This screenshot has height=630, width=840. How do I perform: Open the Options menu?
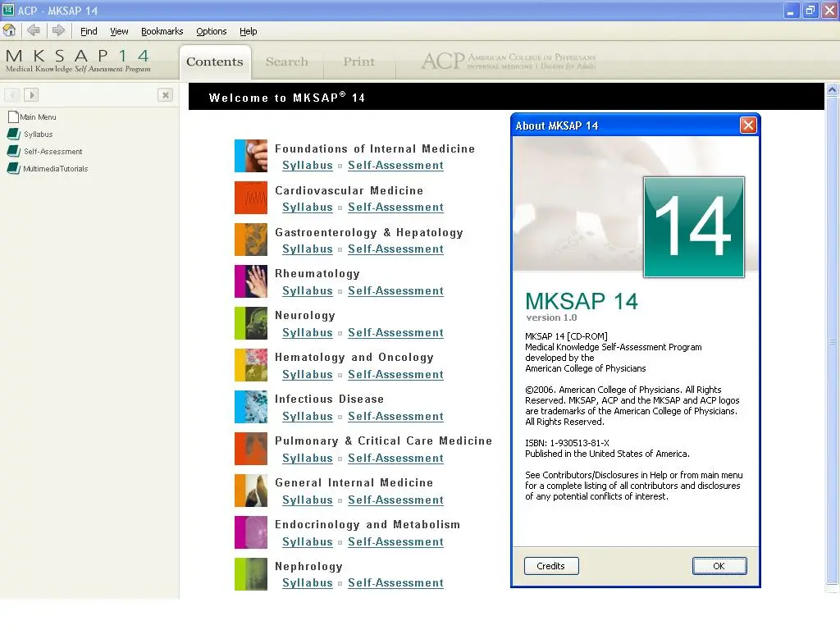[x=211, y=31]
